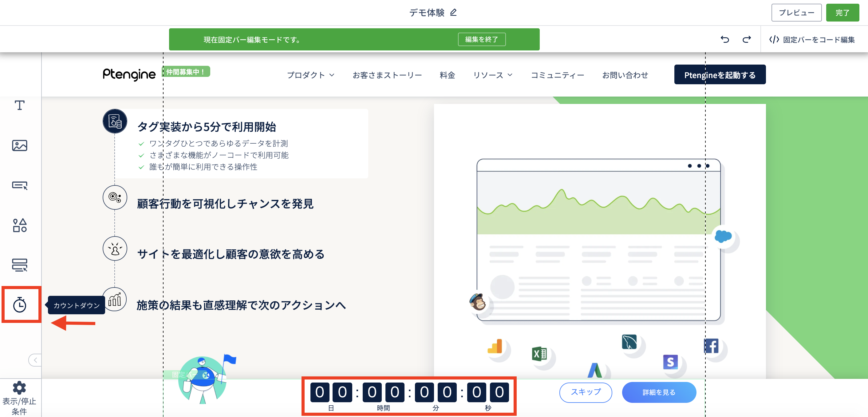Click the Facebook icon

coord(711,346)
